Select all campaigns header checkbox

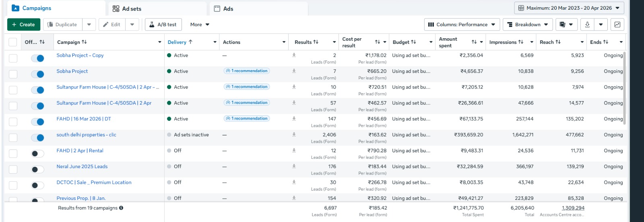(13, 42)
